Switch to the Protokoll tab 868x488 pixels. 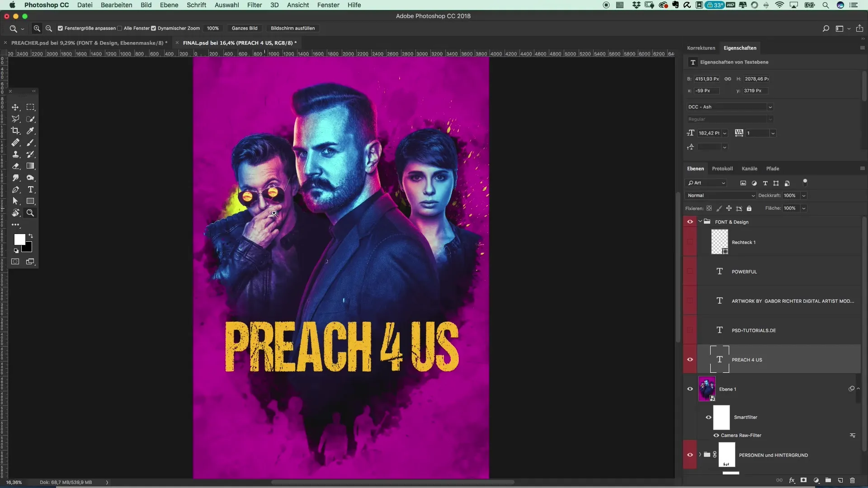pyautogui.click(x=722, y=169)
